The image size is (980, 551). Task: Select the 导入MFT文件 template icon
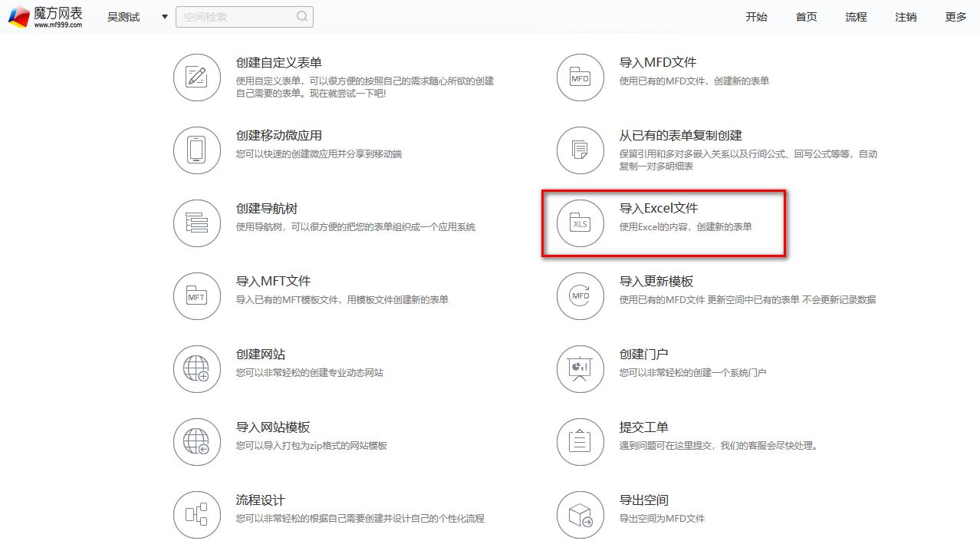point(197,296)
